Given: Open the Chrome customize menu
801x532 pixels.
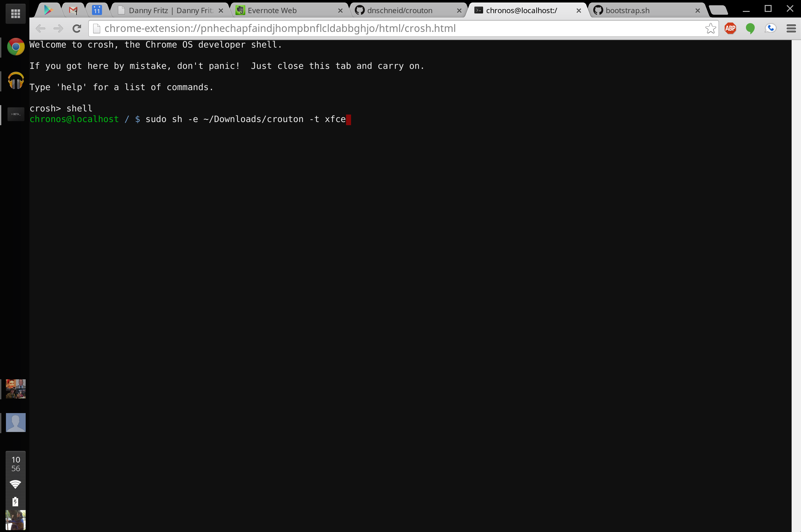Looking at the screenshot, I should coord(791,28).
